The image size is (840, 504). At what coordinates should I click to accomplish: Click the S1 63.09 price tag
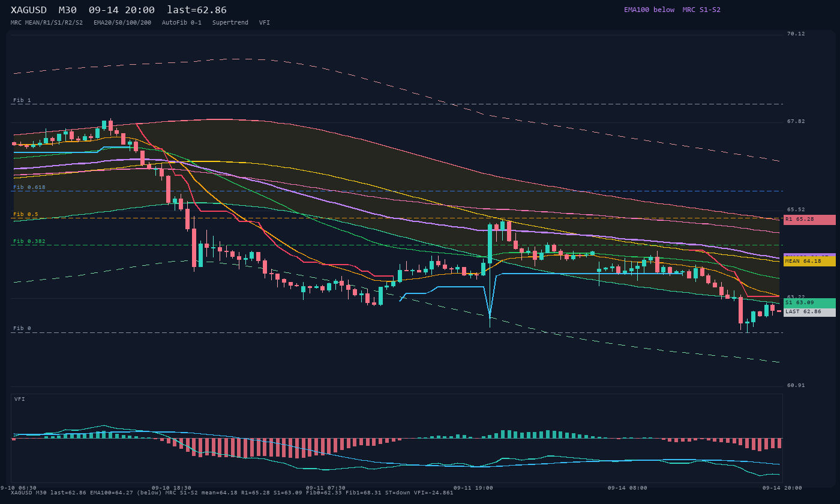click(x=809, y=303)
